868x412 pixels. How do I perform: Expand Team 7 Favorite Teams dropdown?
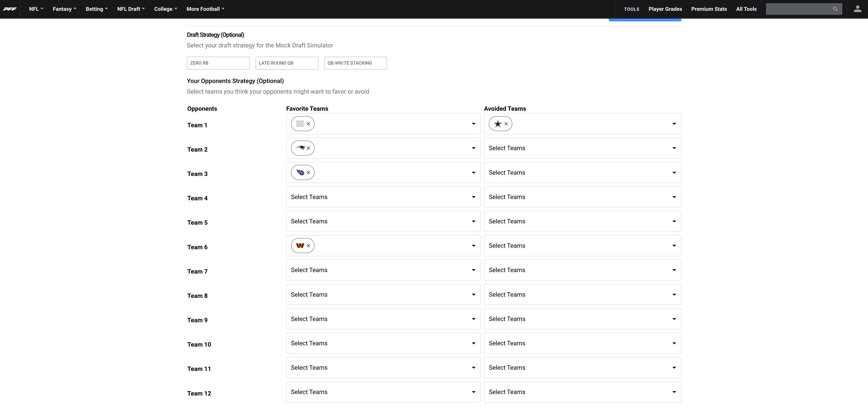[x=473, y=270]
